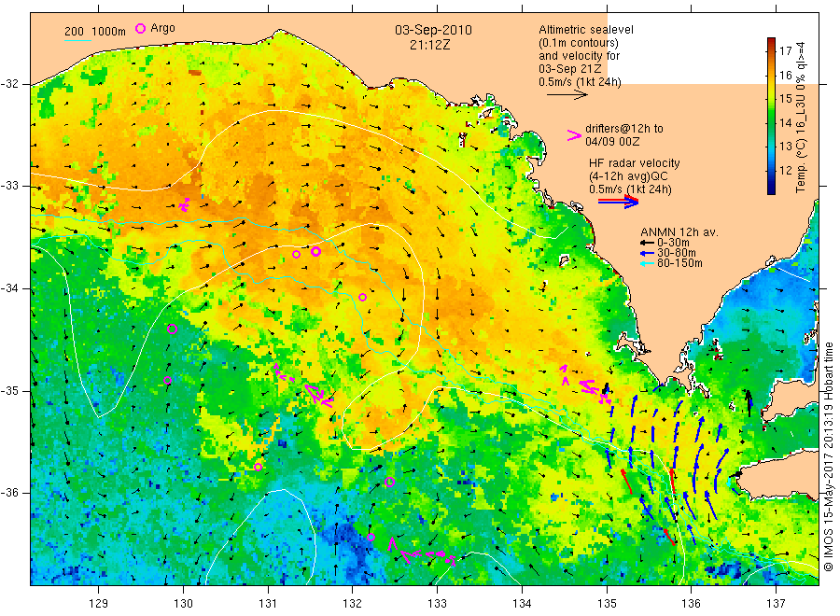Click the 30-80m depth label

point(677,253)
